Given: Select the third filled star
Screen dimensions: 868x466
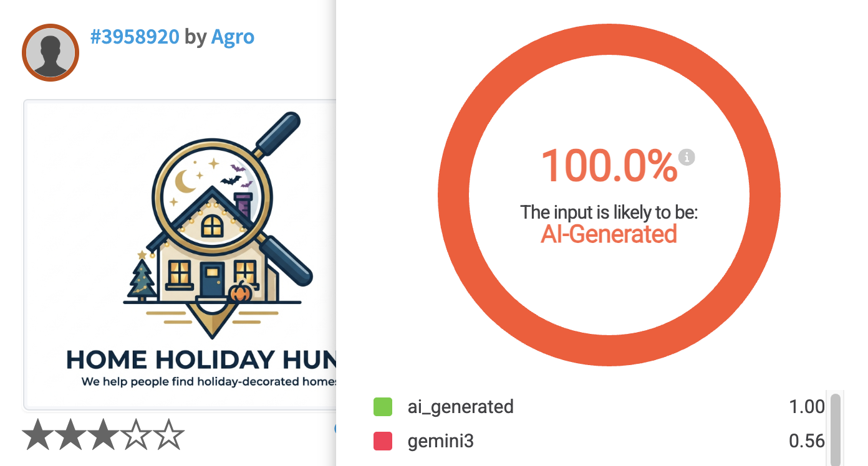Looking at the screenshot, I should (102, 435).
